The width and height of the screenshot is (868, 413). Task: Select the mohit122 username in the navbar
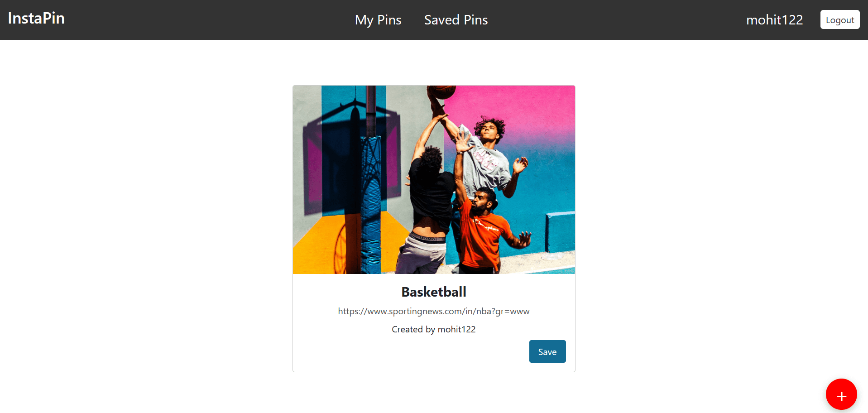coord(774,20)
